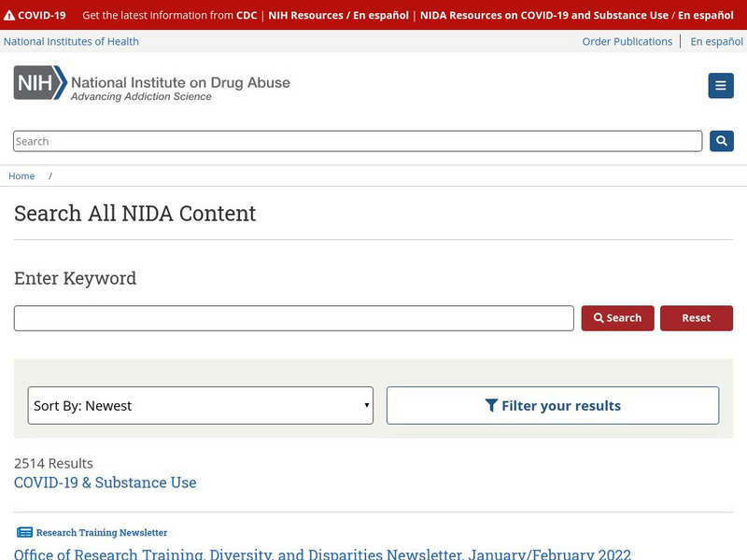Viewport: 747px width, 560px height.
Task: Open the CDC link in banner
Action: (247, 15)
